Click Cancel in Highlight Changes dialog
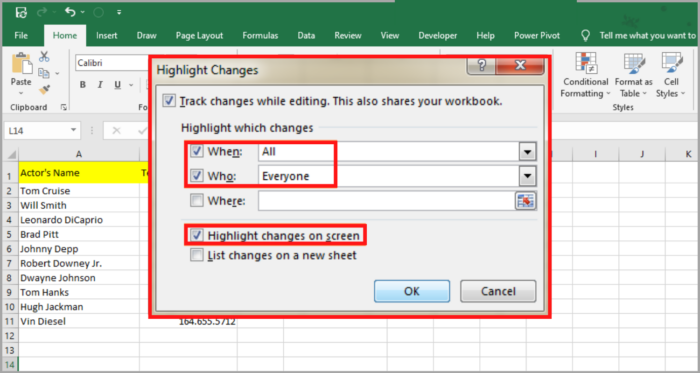Screen dimensions: 700x373 498,291
